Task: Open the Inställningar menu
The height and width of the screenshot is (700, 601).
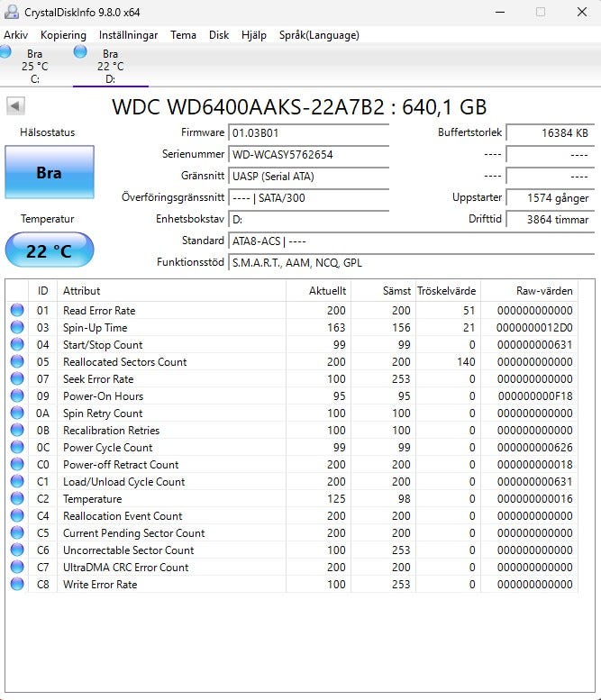Action: click(128, 35)
